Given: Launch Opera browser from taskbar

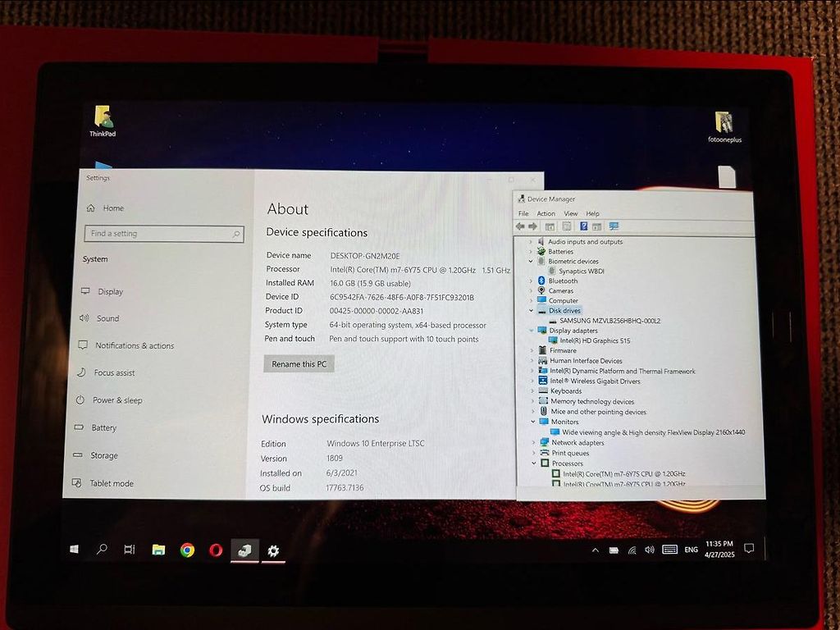Looking at the screenshot, I should pyautogui.click(x=216, y=550).
